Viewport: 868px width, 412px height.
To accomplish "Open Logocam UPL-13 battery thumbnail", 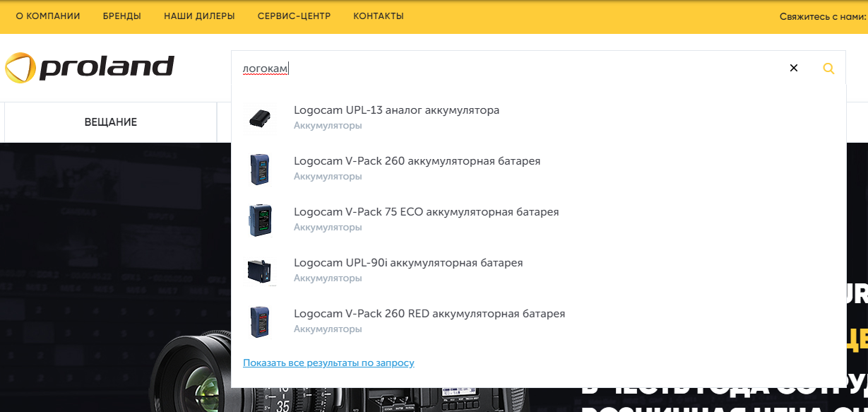I will click(x=259, y=118).
